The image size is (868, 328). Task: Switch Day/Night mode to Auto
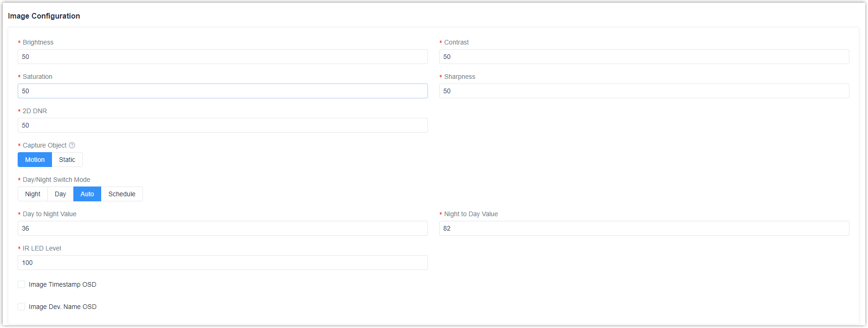point(87,194)
